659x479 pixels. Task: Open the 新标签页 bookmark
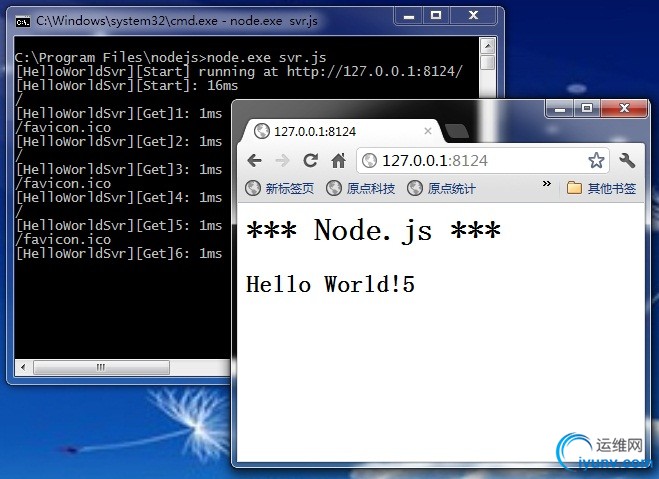pyautogui.click(x=279, y=188)
